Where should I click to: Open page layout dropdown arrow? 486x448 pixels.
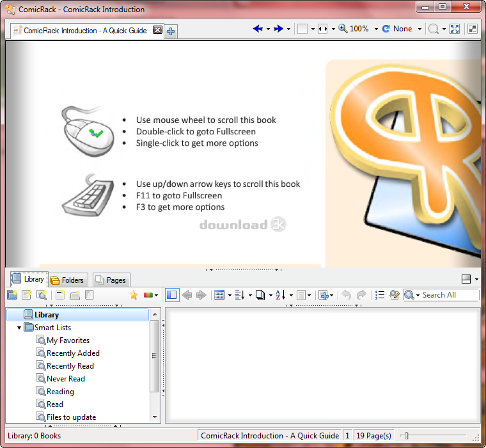click(x=313, y=29)
